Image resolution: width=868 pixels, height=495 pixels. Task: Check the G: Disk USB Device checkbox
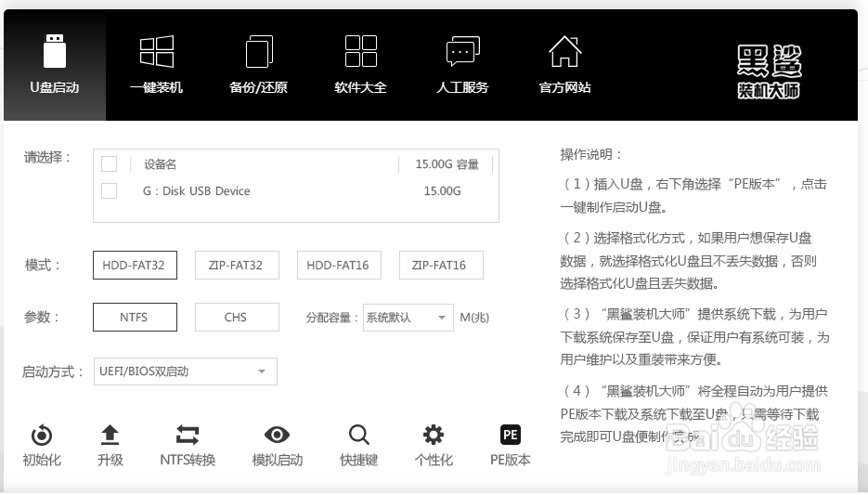[109, 190]
